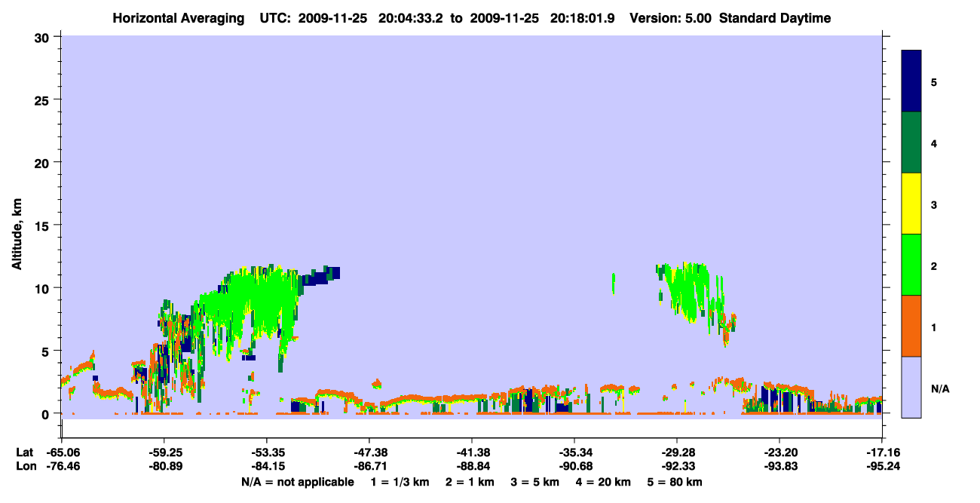980x503 pixels.
Task: Click the 'N/A = not applicable' legend note
Action: coord(297,482)
